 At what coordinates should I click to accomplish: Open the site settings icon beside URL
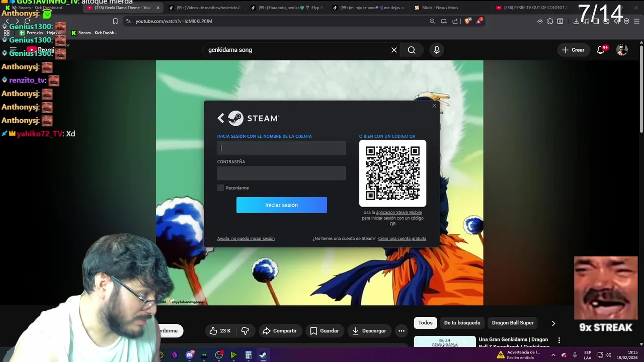(128, 21)
